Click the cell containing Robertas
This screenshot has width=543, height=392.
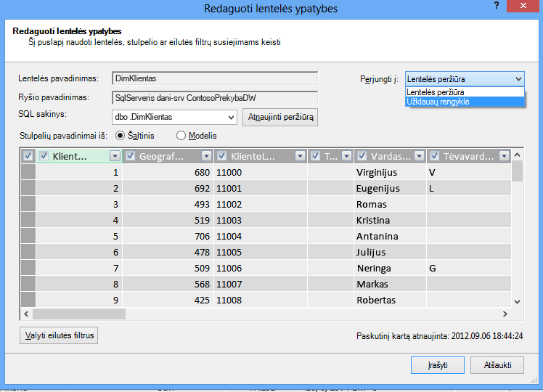click(x=390, y=300)
